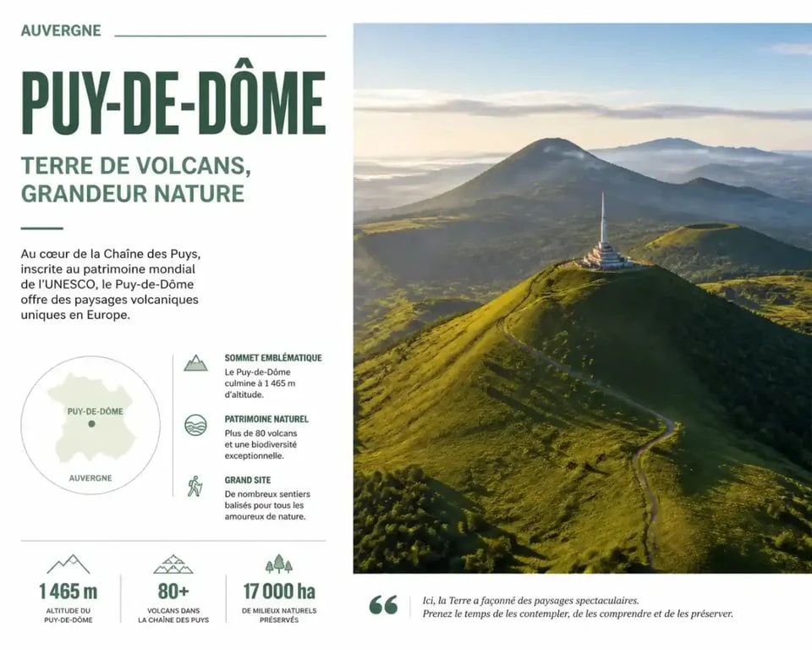Click the white antenna tower in the photo
This screenshot has height=650, width=812.
604,231
